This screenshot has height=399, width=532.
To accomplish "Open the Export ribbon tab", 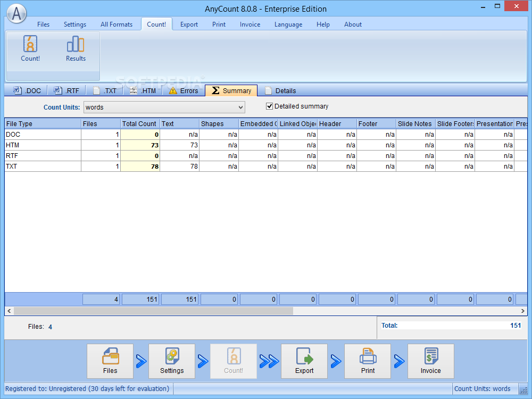I will (189, 24).
